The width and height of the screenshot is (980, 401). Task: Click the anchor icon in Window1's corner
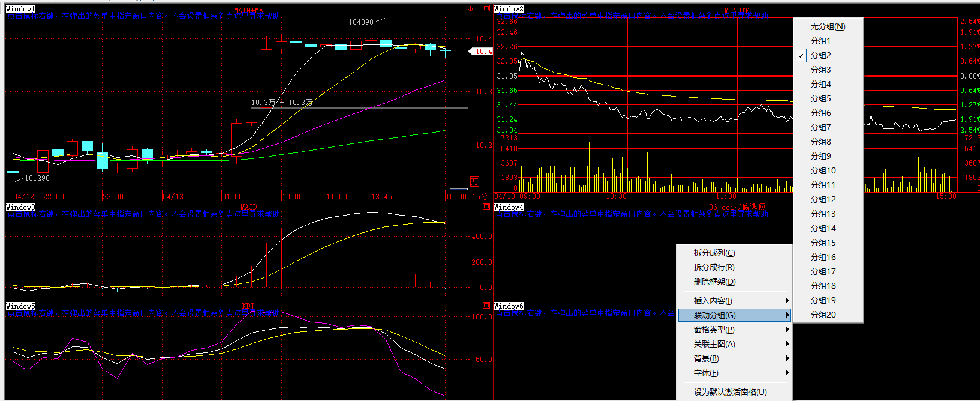point(471,8)
